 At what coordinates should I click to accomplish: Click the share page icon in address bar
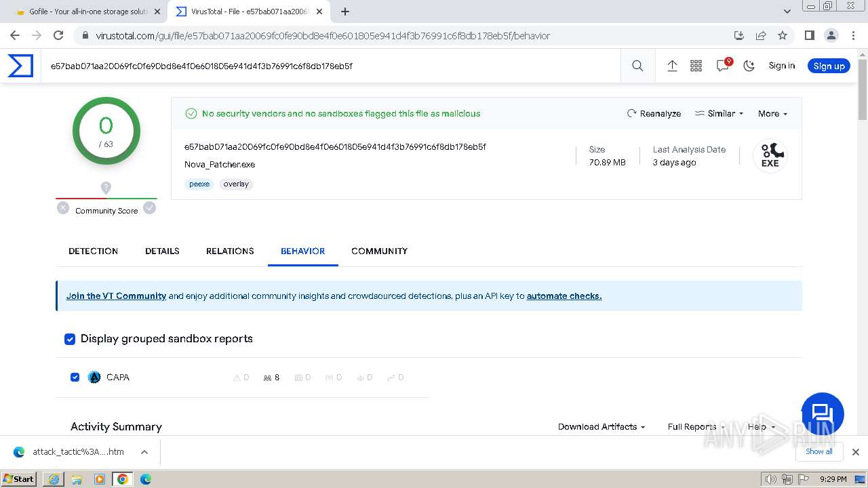point(761,35)
